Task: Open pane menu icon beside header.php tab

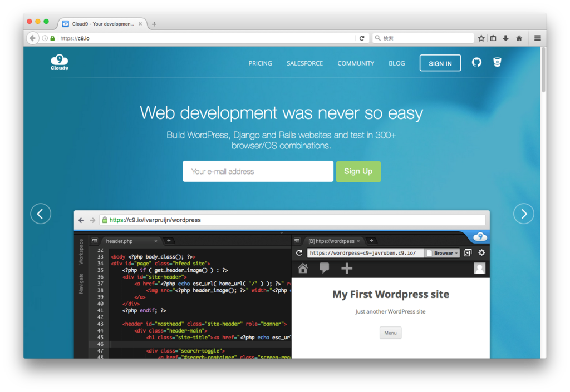Action: tap(95, 241)
